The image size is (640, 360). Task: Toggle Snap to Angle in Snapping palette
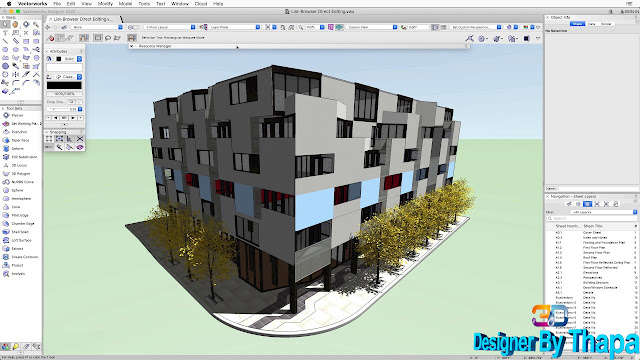[x=69, y=139]
